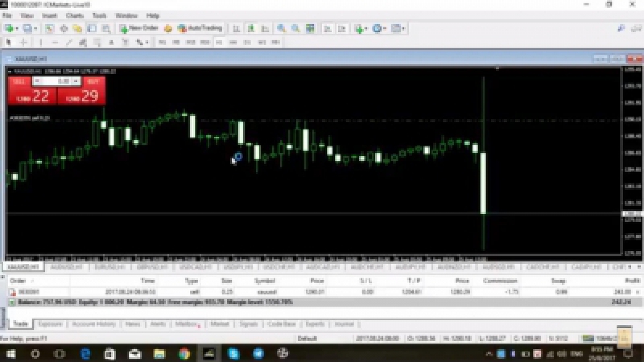Select the crosshair tool
Image resolution: width=644 pixels, height=362 pixels.
(24, 42)
